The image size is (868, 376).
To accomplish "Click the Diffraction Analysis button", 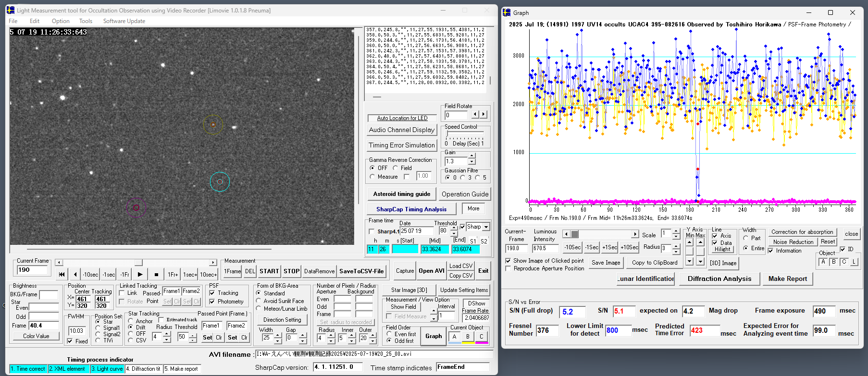I will click(x=719, y=279).
